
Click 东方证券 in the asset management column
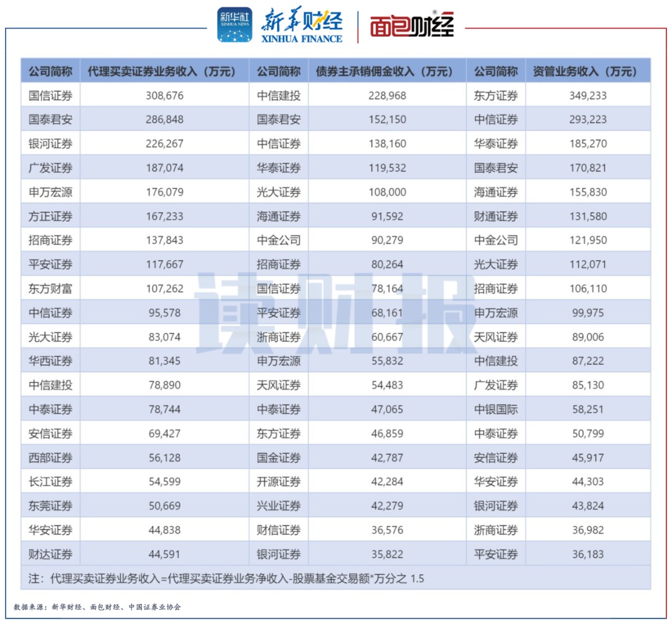[x=496, y=96]
